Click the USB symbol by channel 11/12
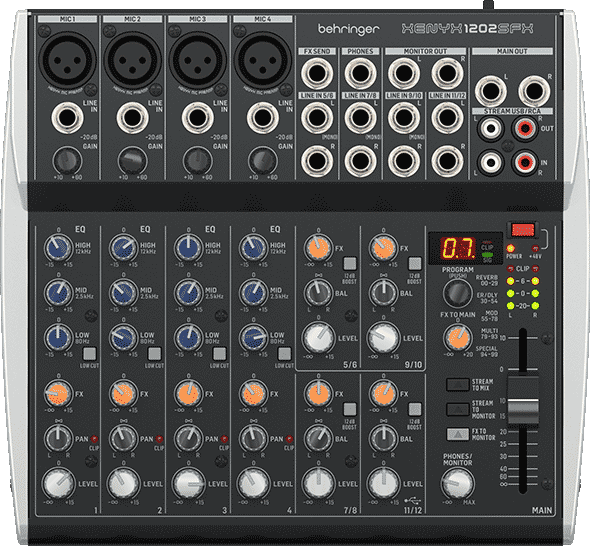 coord(412,501)
